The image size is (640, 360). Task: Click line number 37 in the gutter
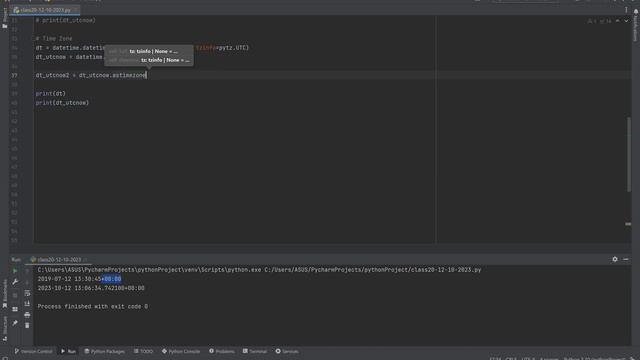tap(14, 75)
